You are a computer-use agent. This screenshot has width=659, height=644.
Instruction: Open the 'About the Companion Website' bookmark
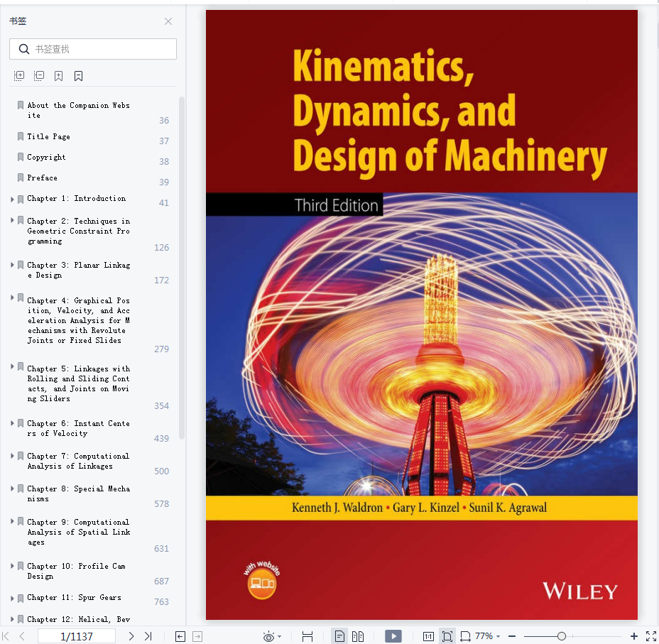pyautogui.click(x=79, y=110)
